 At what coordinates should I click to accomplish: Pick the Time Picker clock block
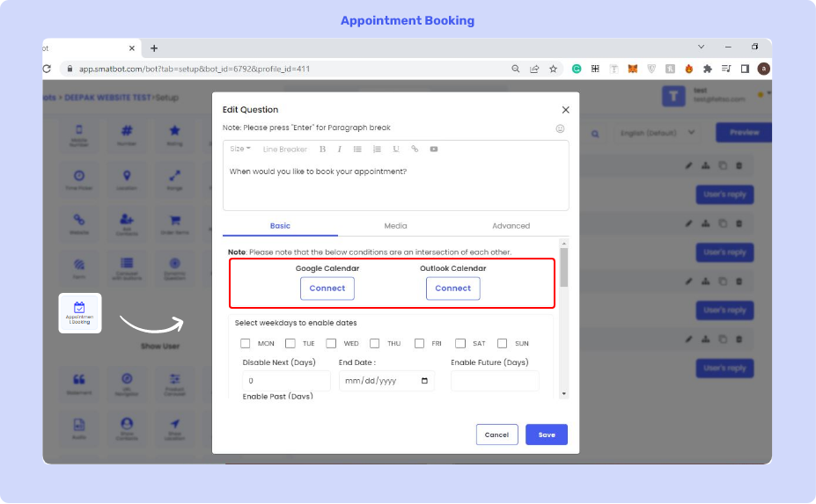pyautogui.click(x=79, y=180)
